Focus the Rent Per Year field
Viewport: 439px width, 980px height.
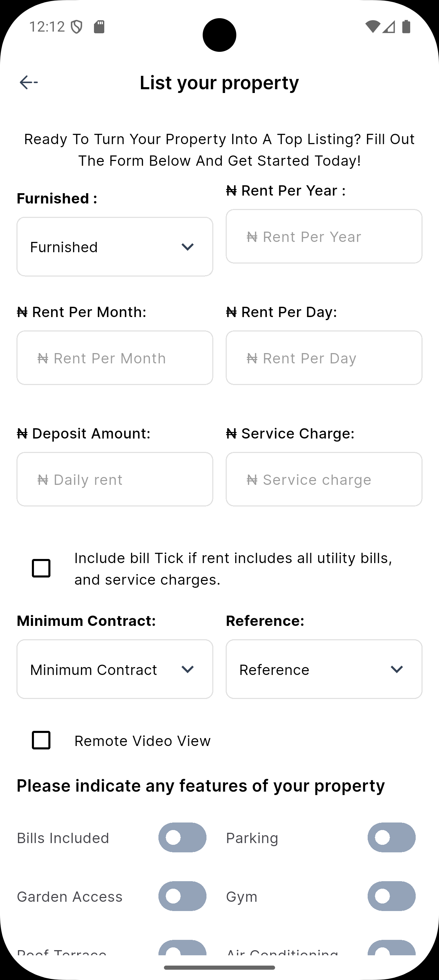click(x=324, y=236)
